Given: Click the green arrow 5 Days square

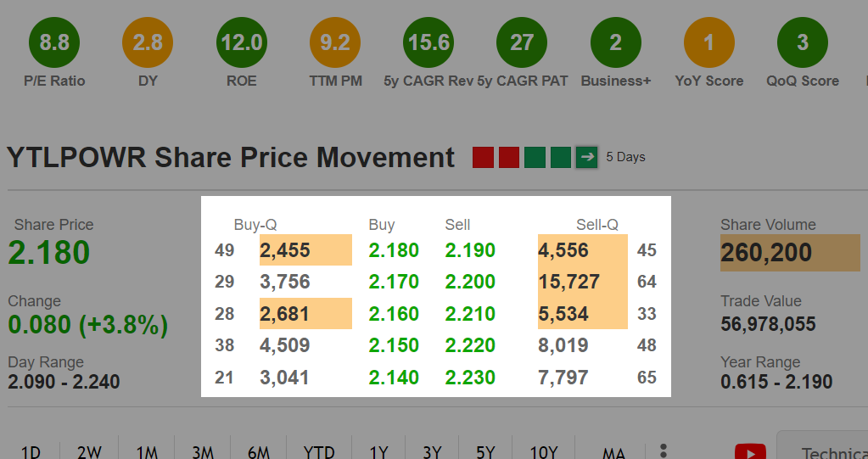Looking at the screenshot, I should point(587,157).
